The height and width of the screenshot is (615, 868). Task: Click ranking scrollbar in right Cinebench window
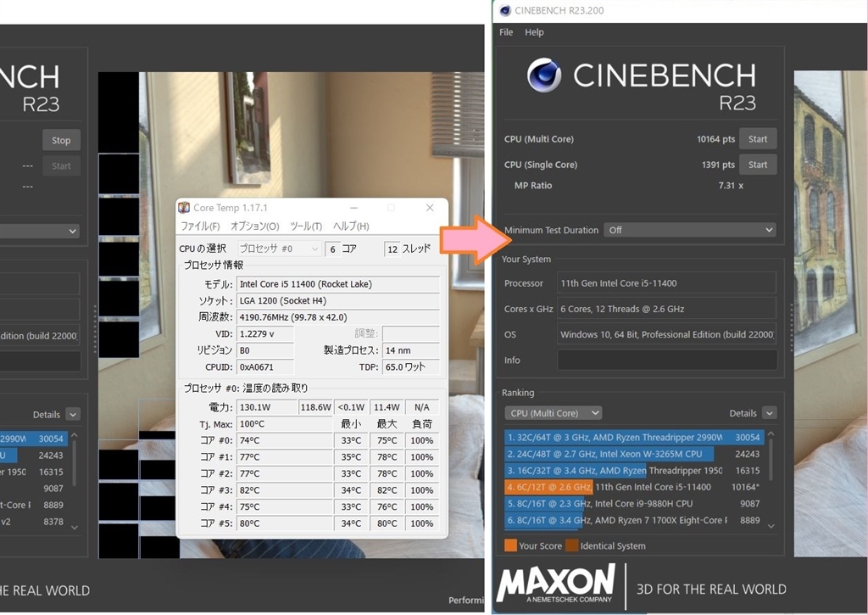coord(771,460)
